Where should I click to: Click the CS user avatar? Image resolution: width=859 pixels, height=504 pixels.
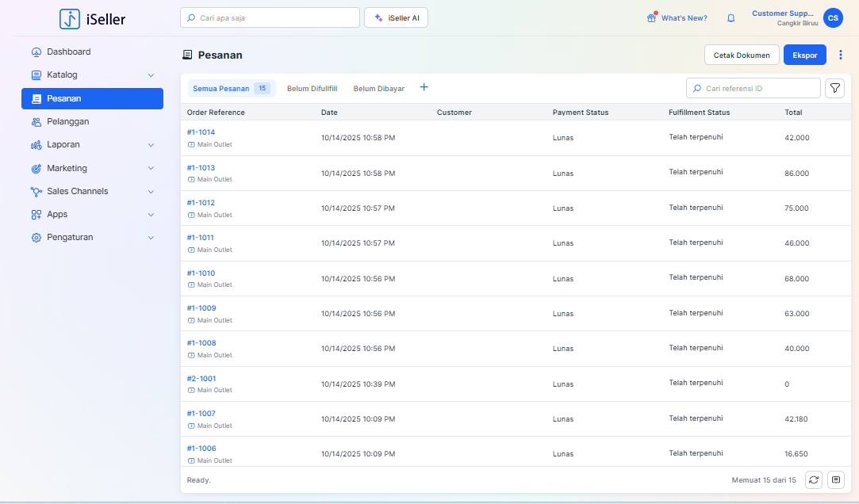[x=833, y=18]
